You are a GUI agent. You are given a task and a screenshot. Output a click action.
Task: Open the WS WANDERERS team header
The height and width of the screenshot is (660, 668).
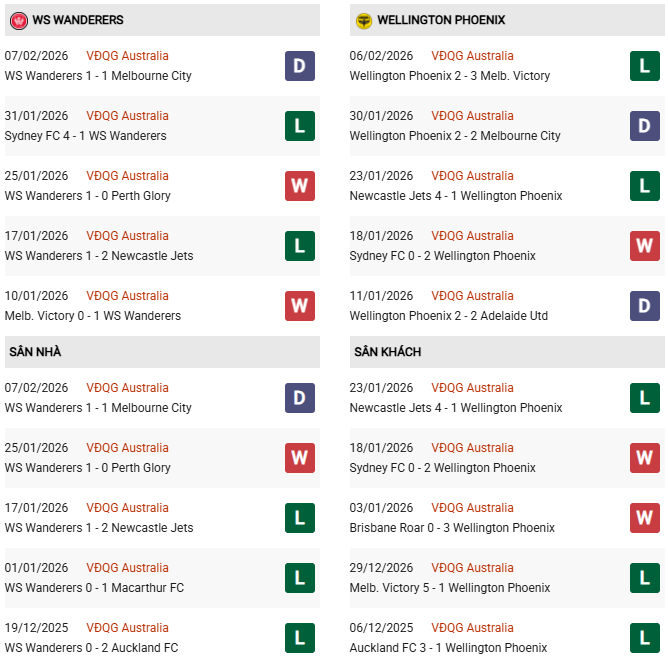click(78, 20)
